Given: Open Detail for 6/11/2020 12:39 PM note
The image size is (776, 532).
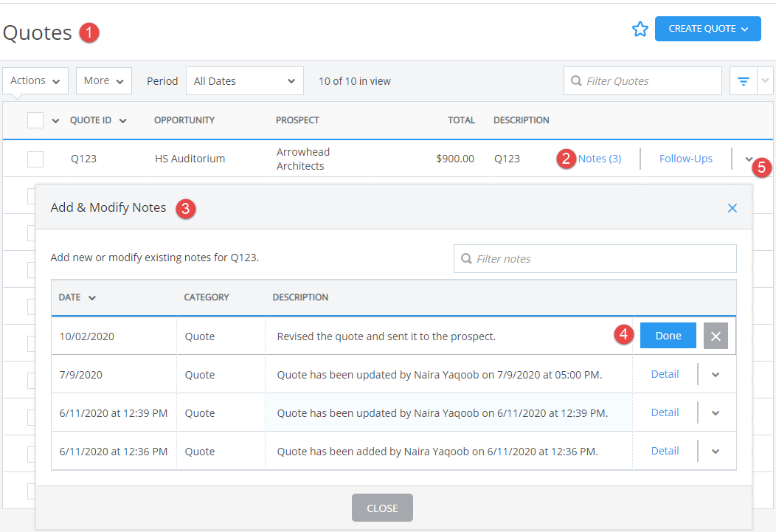Looking at the screenshot, I should [665, 412].
